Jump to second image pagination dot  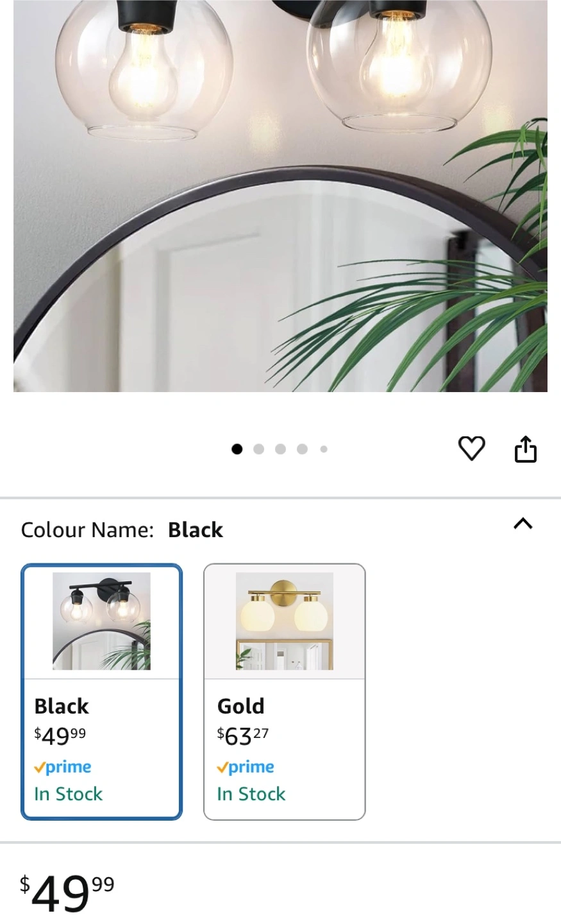coord(259,449)
